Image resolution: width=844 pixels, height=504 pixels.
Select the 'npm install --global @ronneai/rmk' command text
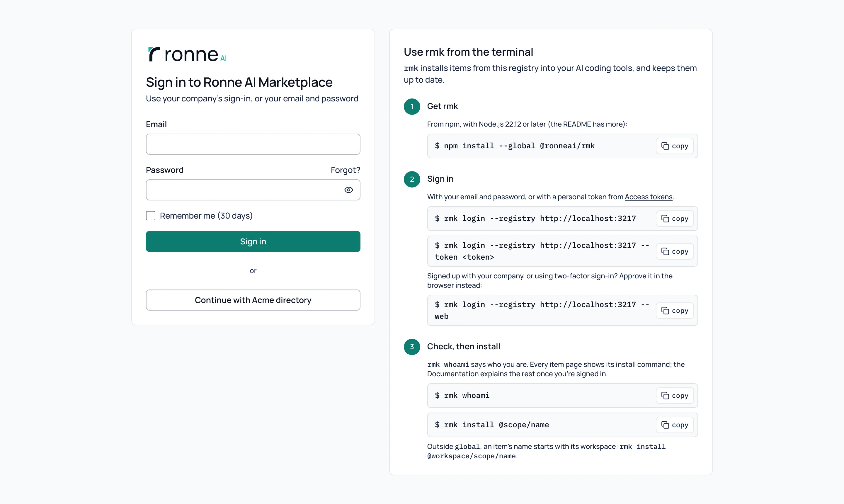click(519, 146)
